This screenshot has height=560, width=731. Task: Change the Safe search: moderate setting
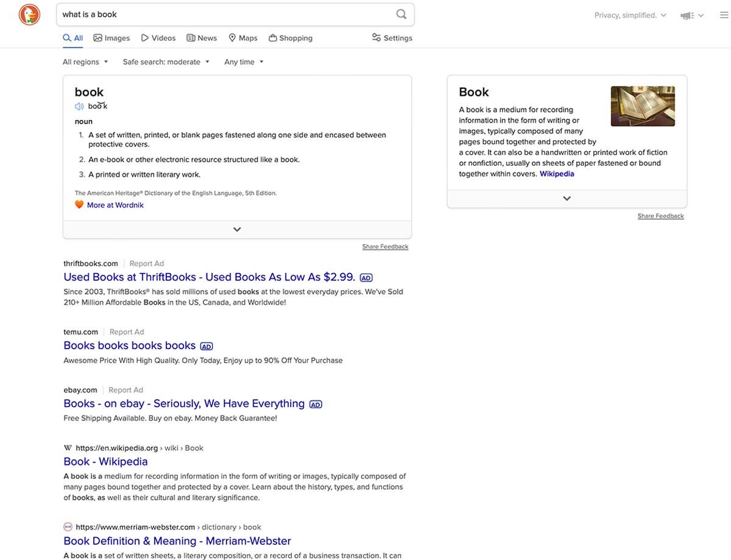click(x=165, y=62)
